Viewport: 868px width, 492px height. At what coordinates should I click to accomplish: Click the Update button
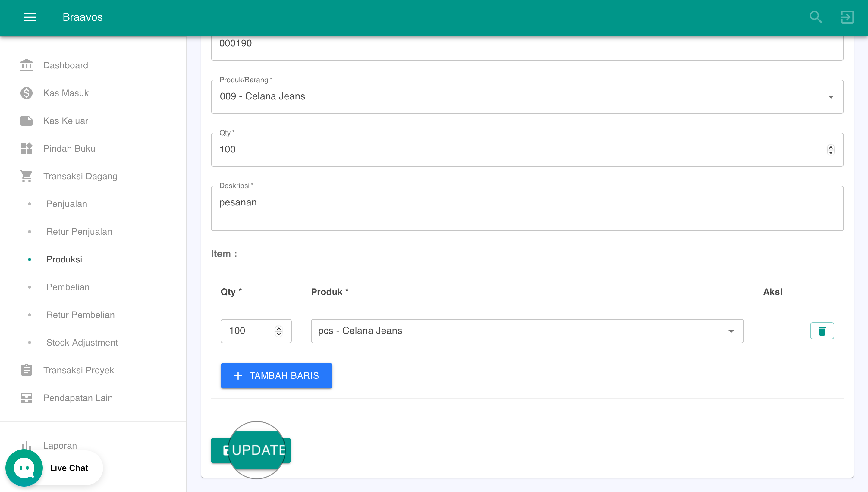(x=251, y=450)
